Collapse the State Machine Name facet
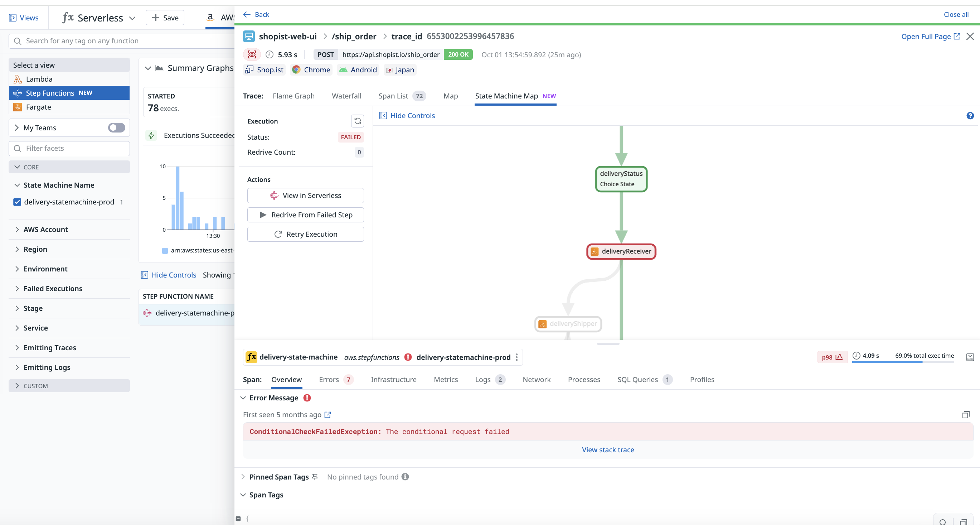Image resolution: width=980 pixels, height=525 pixels. (17, 186)
